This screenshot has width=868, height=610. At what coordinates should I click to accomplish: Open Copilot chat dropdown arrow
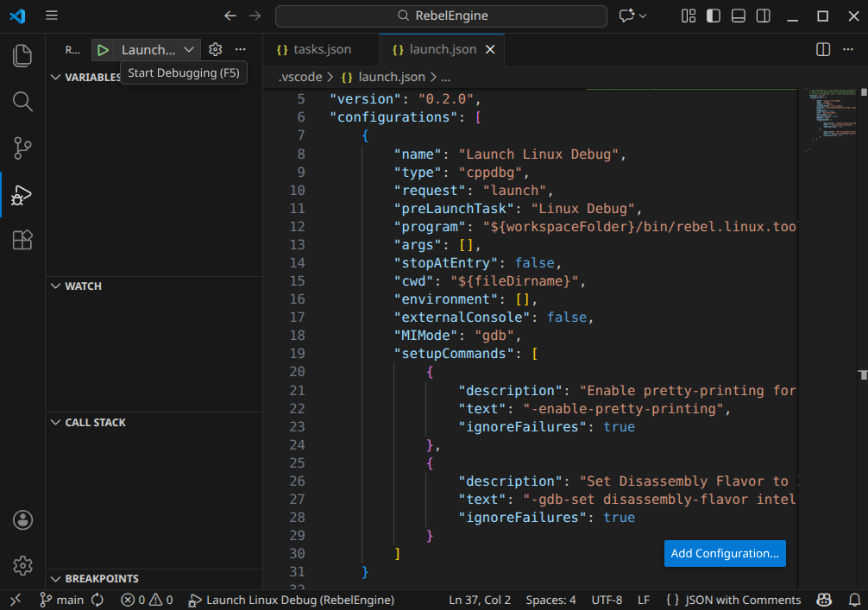click(x=643, y=16)
